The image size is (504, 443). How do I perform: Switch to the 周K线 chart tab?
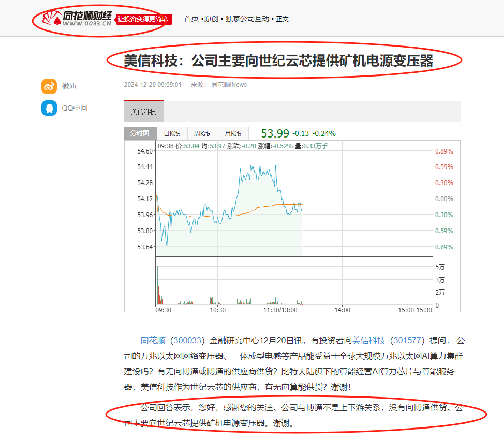202,133
